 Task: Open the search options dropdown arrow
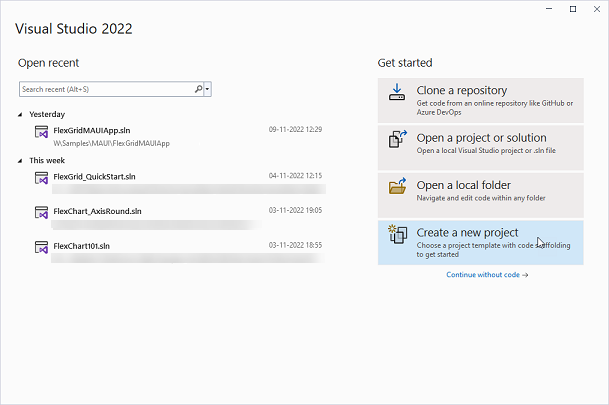(208, 89)
